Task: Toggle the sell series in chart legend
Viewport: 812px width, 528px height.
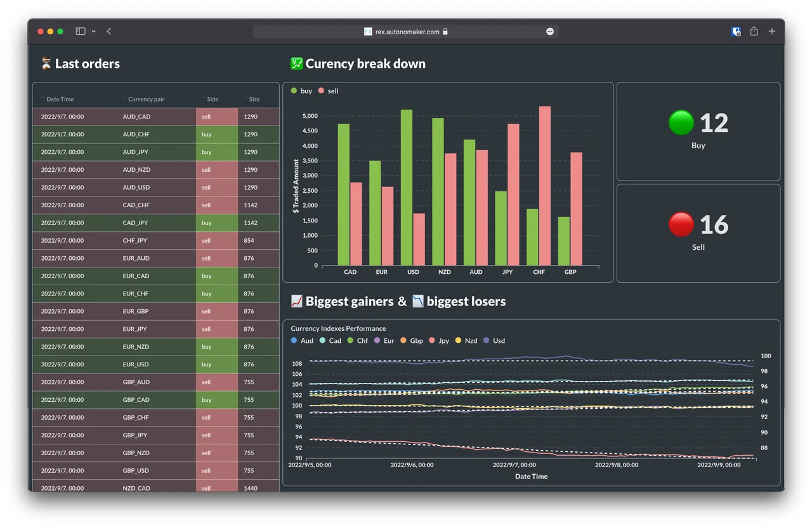Action: [329, 91]
